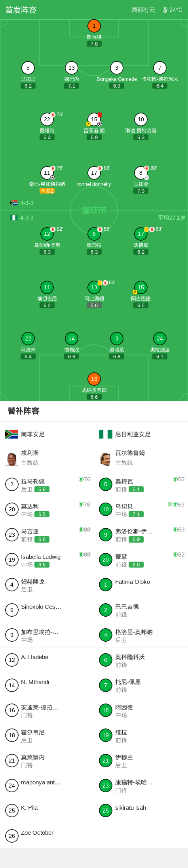Select green number 13 player with yellow card

coord(94,287)
